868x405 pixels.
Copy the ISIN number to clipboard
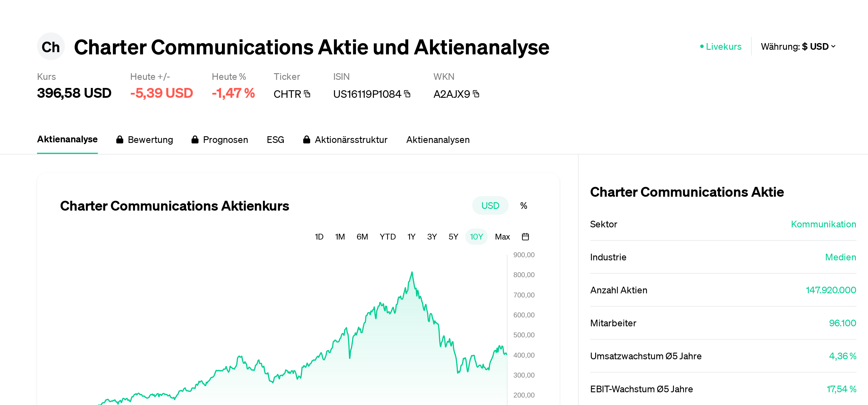tap(407, 94)
